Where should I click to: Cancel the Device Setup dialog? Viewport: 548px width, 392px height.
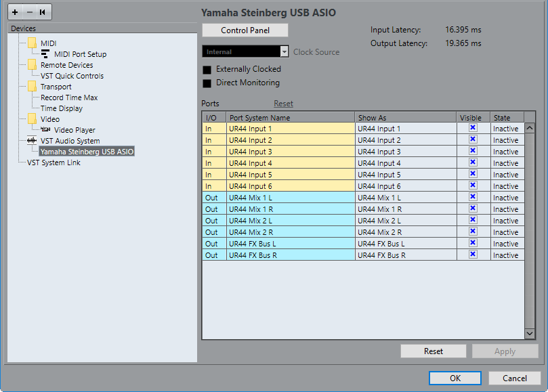tap(514, 378)
